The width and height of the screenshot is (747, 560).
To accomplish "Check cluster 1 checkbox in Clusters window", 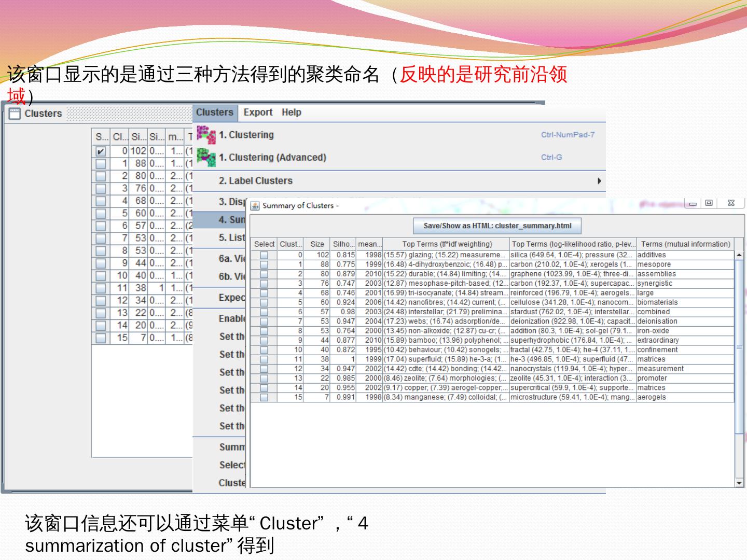I will point(101,164).
